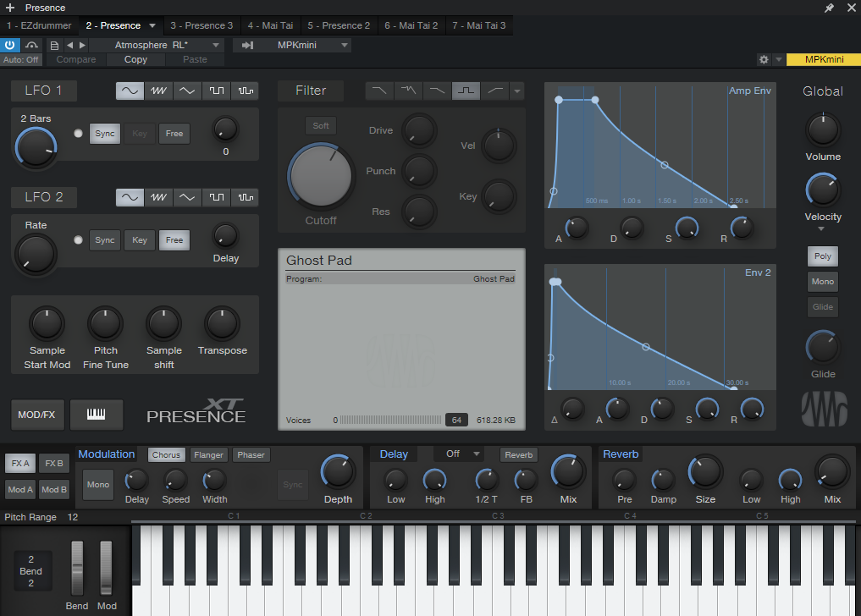Enable LFO 2 Free mode
This screenshot has width=861, height=616.
[x=174, y=240]
